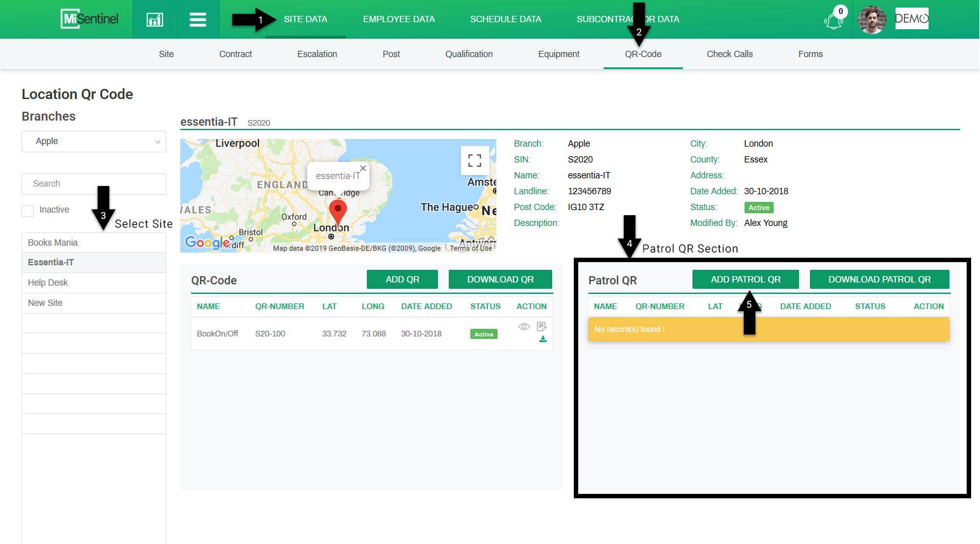The height and width of the screenshot is (544, 980).
Task: Open the EMPLOYEE DATA menu
Action: (399, 20)
